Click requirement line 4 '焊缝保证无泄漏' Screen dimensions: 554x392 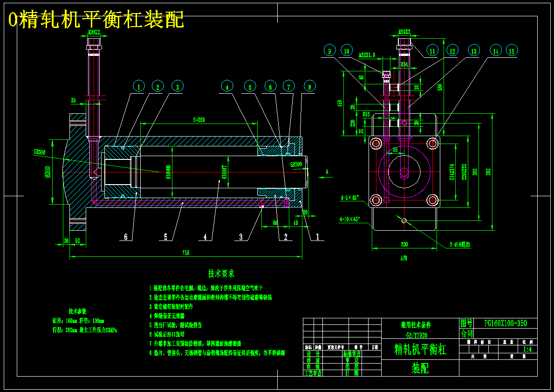167,316
